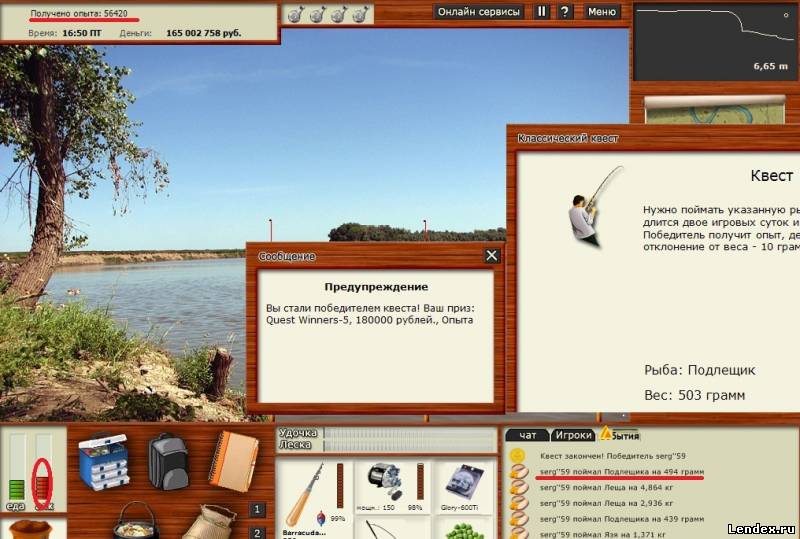Viewport: 800px width, 539px height.
Task: Click the smiley icon by quest finished event
Action: 517,455
